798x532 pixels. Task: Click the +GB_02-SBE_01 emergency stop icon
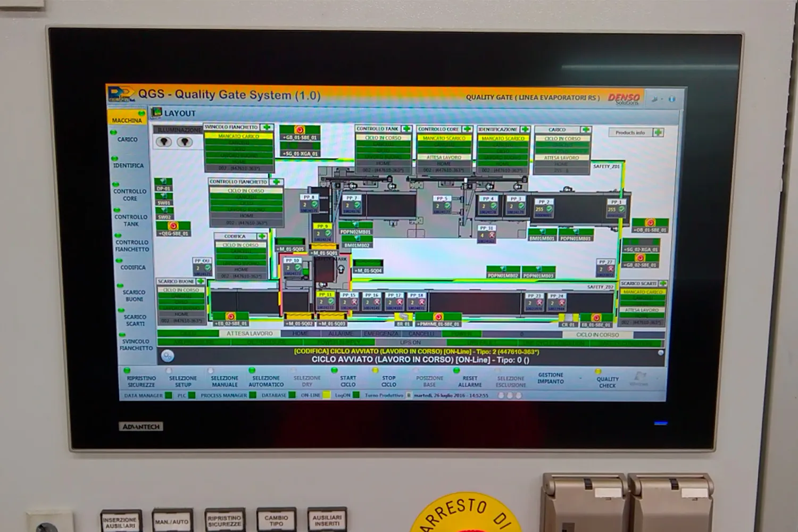pyautogui.click(x=639, y=258)
